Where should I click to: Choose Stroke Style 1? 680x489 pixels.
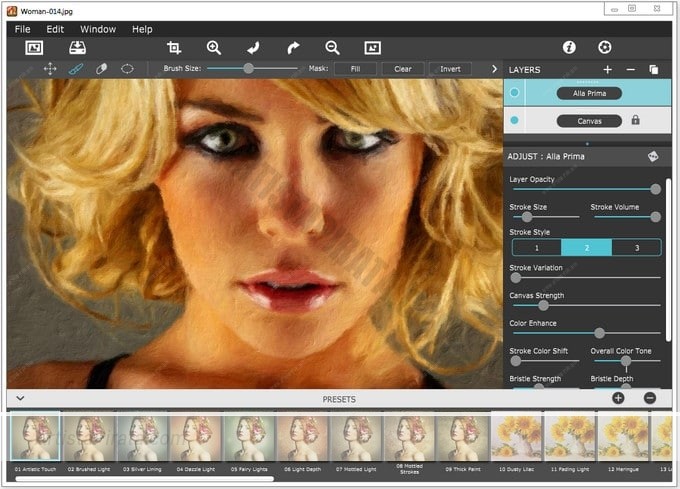pyautogui.click(x=537, y=248)
